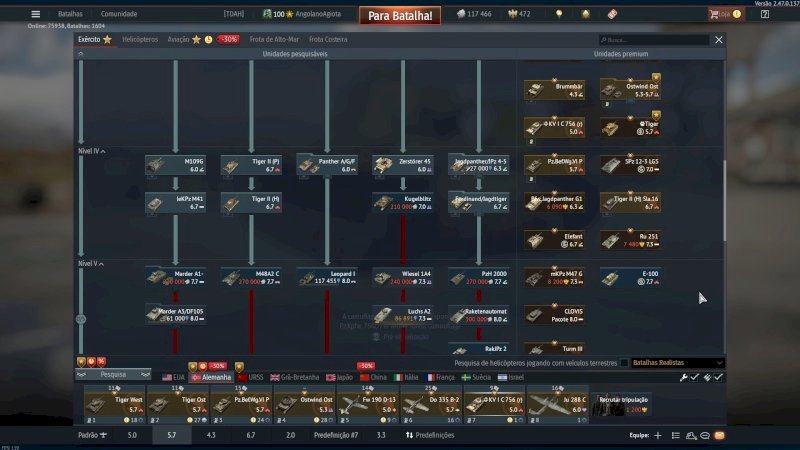Viewport: 800px width, 450px height.
Task: Open the light bulb icon in top bar
Action: tap(559, 14)
